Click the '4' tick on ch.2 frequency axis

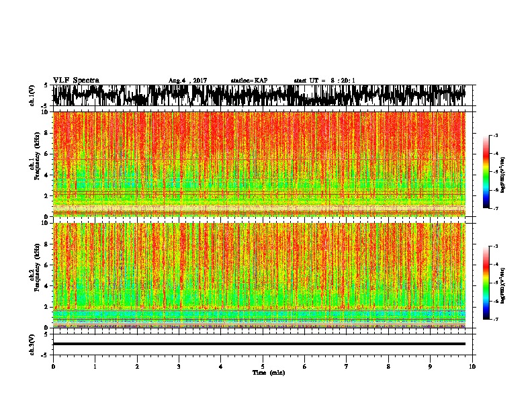47,286
